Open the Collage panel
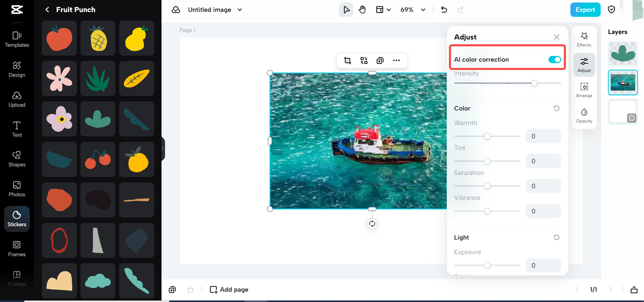The image size is (644, 302). [17, 278]
